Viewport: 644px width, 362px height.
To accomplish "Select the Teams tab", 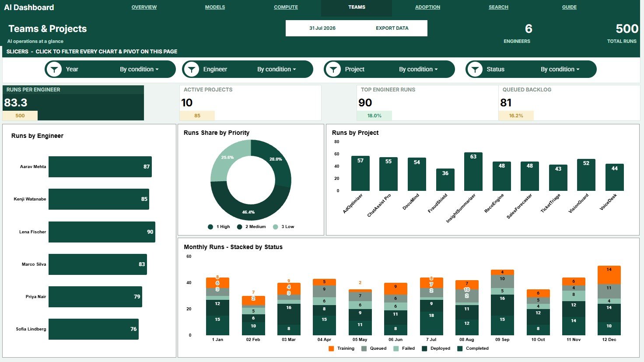I will coord(357,7).
